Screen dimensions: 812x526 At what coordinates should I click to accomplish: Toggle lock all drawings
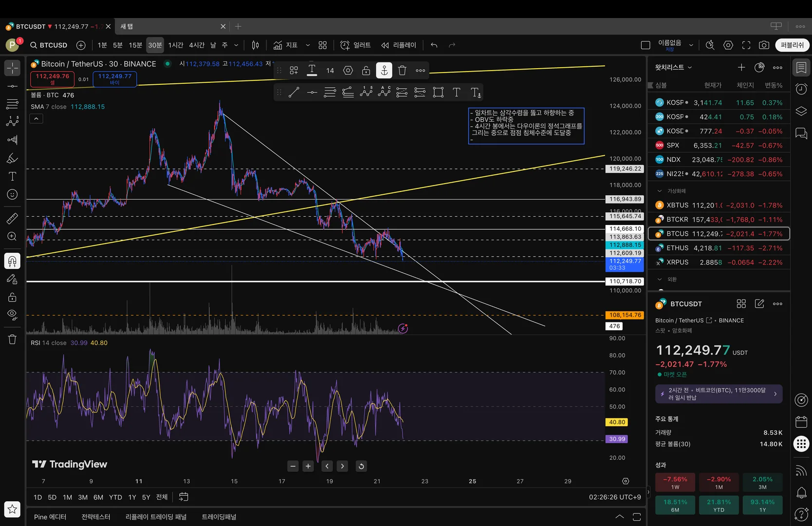click(12, 297)
